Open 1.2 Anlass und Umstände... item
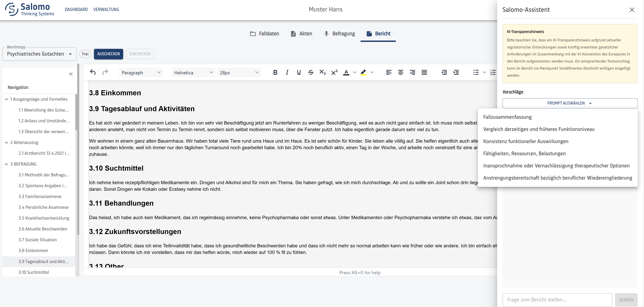This screenshot has height=307, width=644. tap(44, 121)
